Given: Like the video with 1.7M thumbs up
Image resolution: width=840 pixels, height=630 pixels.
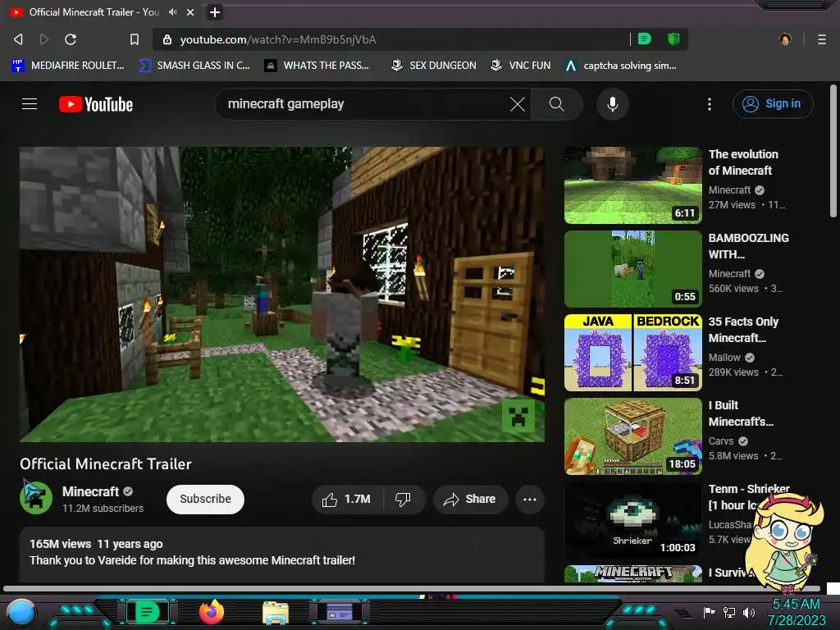Looking at the screenshot, I should (x=347, y=500).
